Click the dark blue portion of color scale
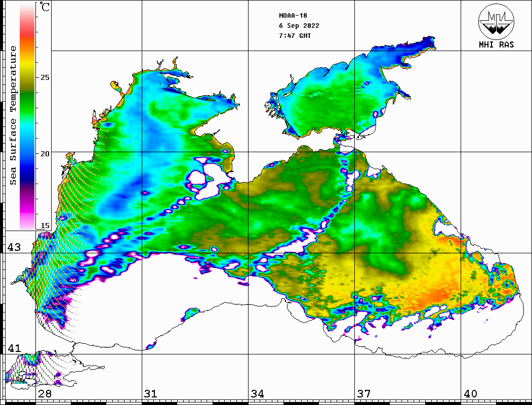This screenshot has height=405, width=532. [x=27, y=174]
